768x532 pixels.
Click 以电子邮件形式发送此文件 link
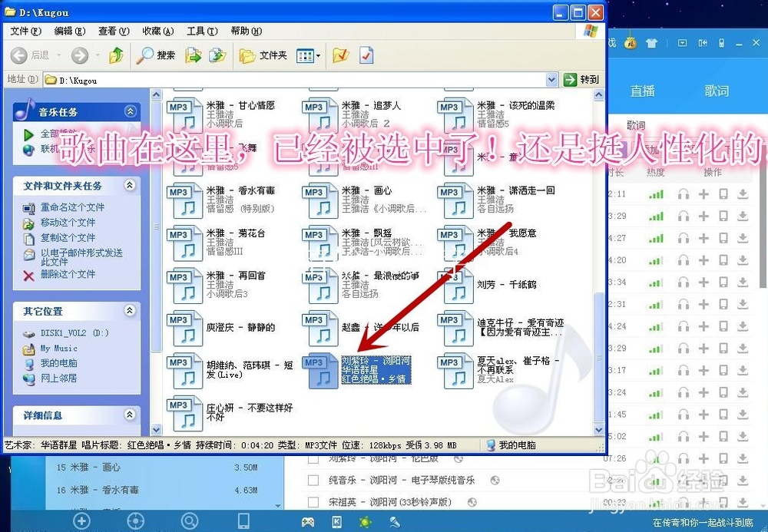click(81, 257)
